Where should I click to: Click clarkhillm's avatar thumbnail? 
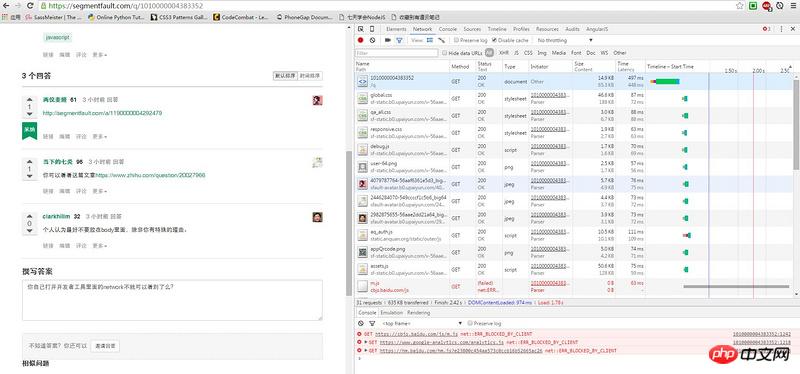317,217
